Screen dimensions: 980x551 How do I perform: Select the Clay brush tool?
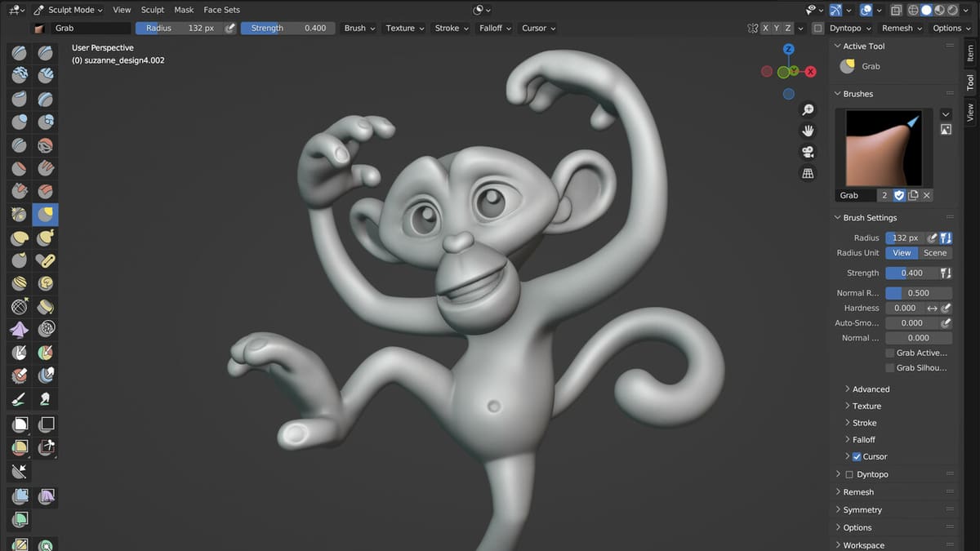[20, 76]
